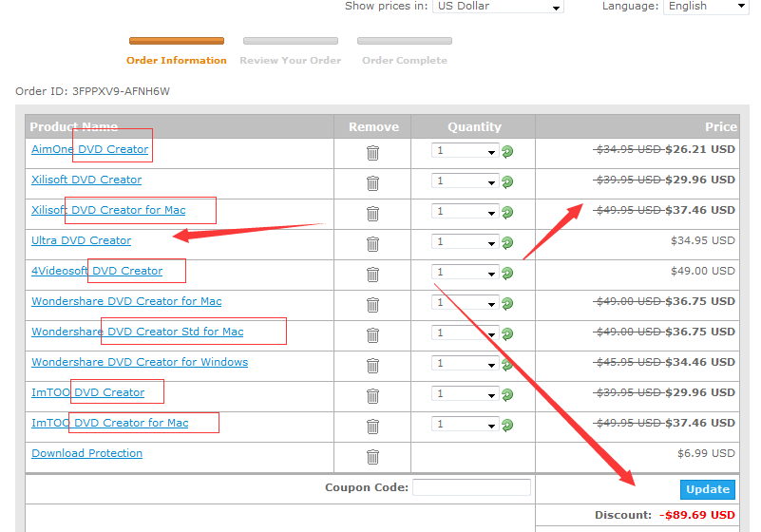Refresh quantity for Wondershare DVD Creator for Mac
The width and height of the screenshot is (761, 532).
[507, 304]
